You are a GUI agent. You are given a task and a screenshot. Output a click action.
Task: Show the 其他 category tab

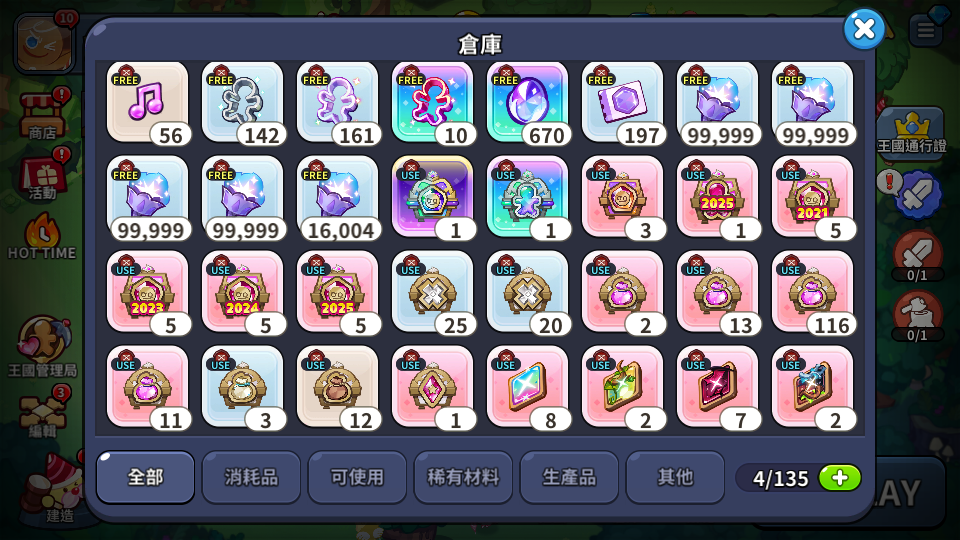[675, 478]
